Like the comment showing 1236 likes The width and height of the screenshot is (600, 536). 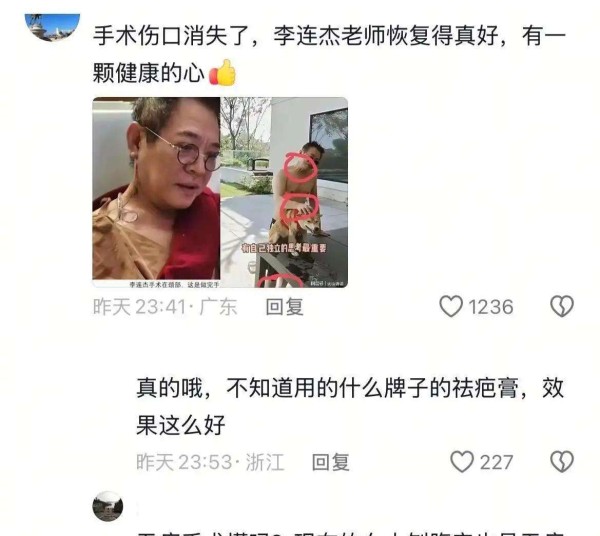451,306
